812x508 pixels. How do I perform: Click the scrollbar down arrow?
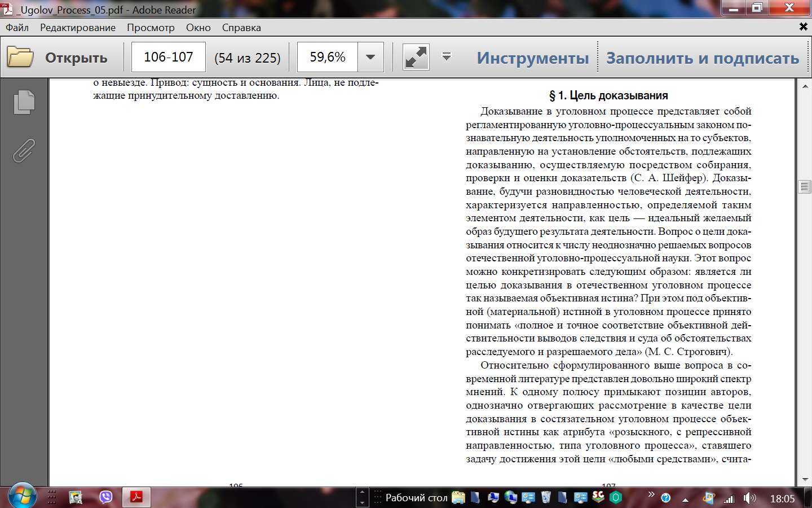[x=805, y=480]
